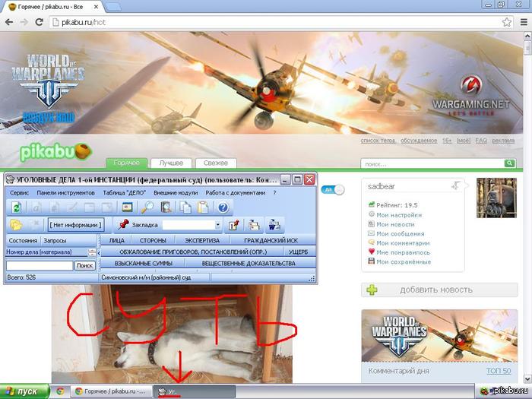Viewport: 532px width, 399px height.
Task: Open the ЭКСПЕРТИЗА section tab
Action: pyautogui.click(x=202, y=241)
